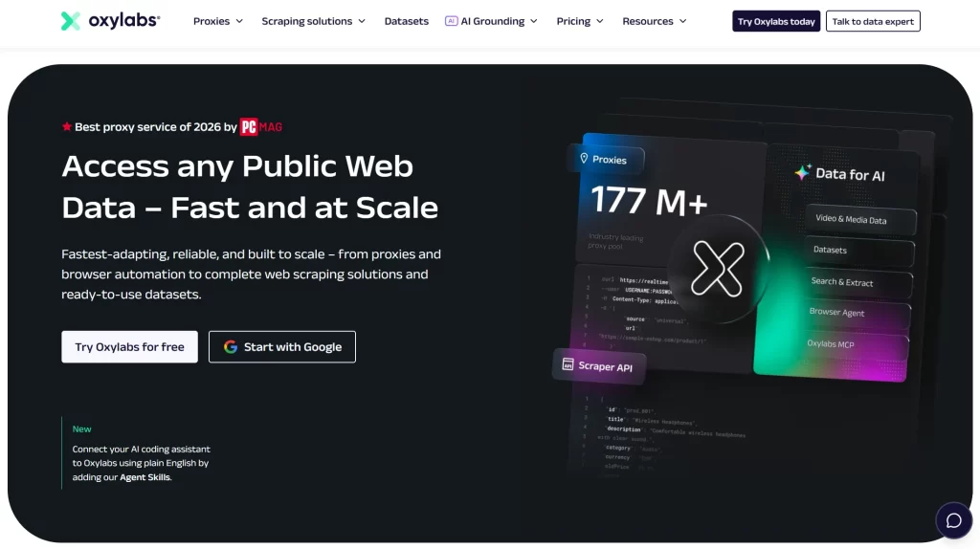Click 'Fastest-adapting, reliable' description paragraph

click(x=252, y=274)
